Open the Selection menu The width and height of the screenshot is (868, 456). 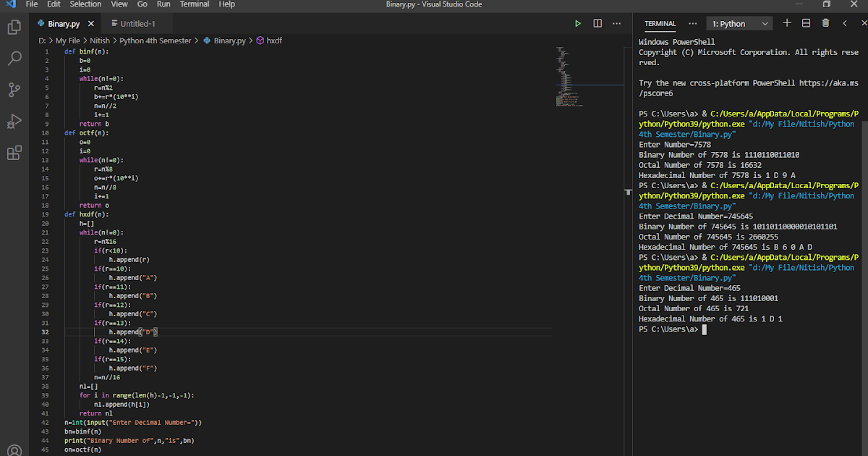(85, 4)
